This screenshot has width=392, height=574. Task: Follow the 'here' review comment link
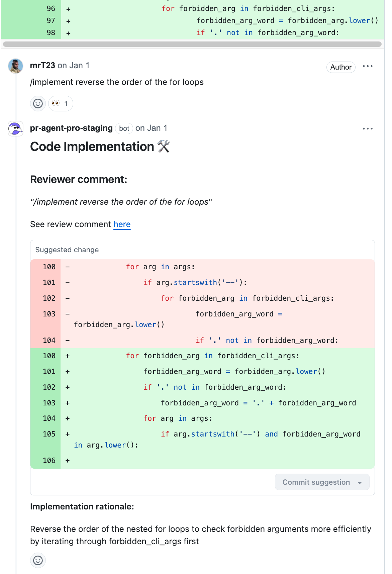pyautogui.click(x=122, y=224)
